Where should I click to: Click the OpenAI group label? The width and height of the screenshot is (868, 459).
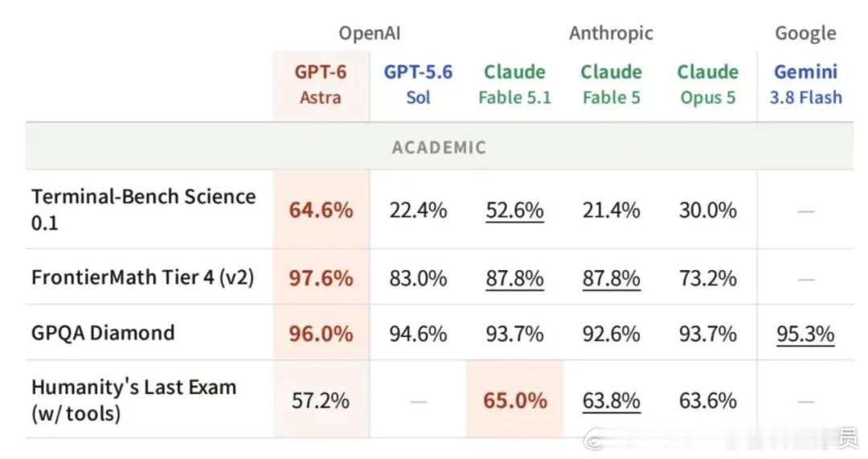369,33
